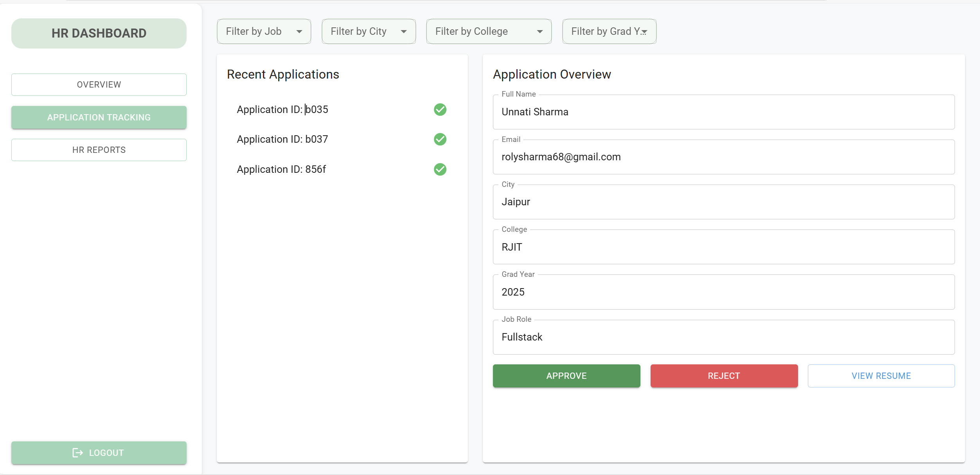This screenshot has height=475, width=980.
Task: Click green check icon for application b037
Action: point(440,139)
